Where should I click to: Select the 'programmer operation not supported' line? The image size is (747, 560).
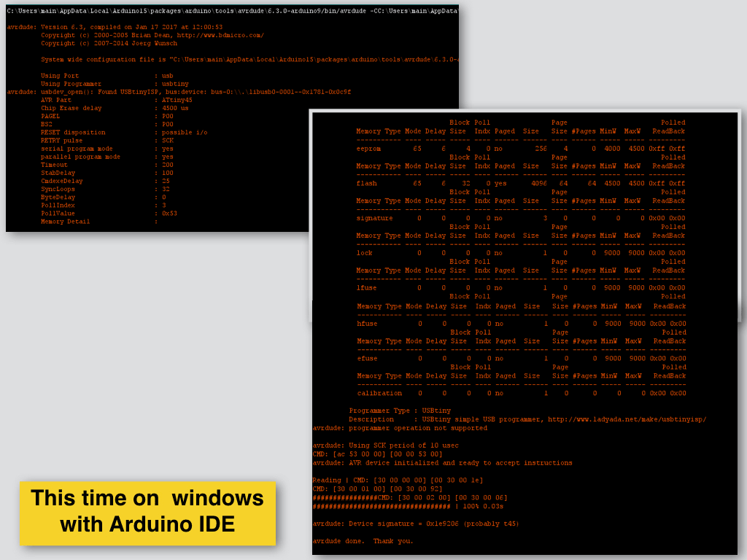coord(400,428)
